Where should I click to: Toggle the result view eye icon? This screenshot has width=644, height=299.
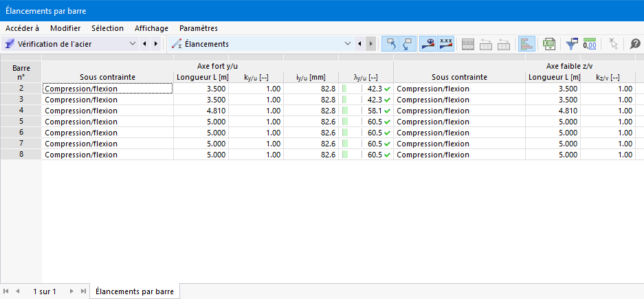(428, 43)
